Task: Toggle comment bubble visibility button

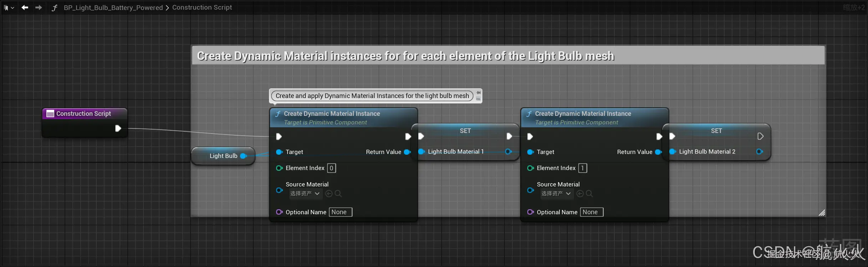Action: click(478, 99)
